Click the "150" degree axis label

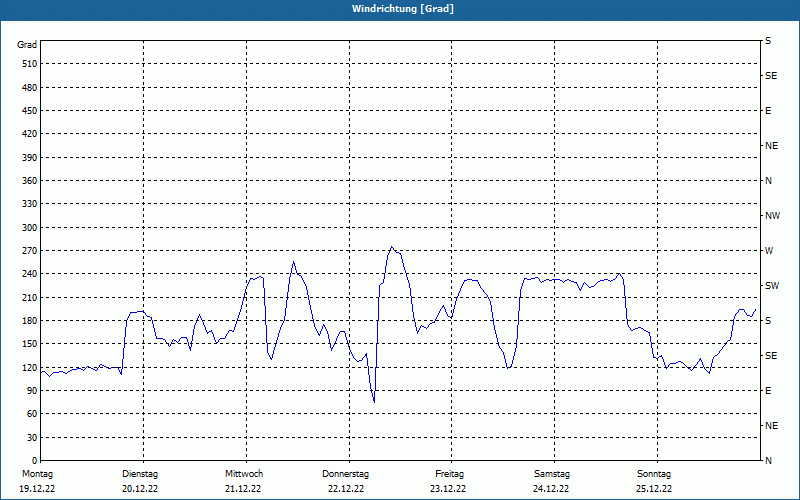tap(30, 344)
